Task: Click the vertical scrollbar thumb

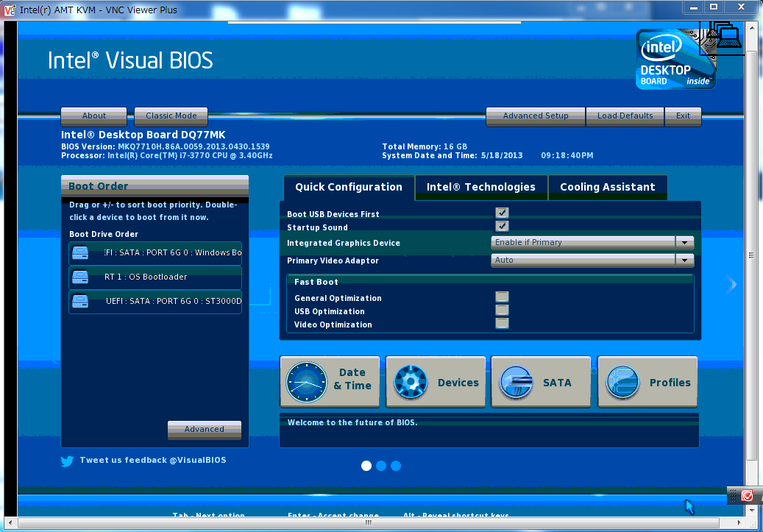Action: 752,255
